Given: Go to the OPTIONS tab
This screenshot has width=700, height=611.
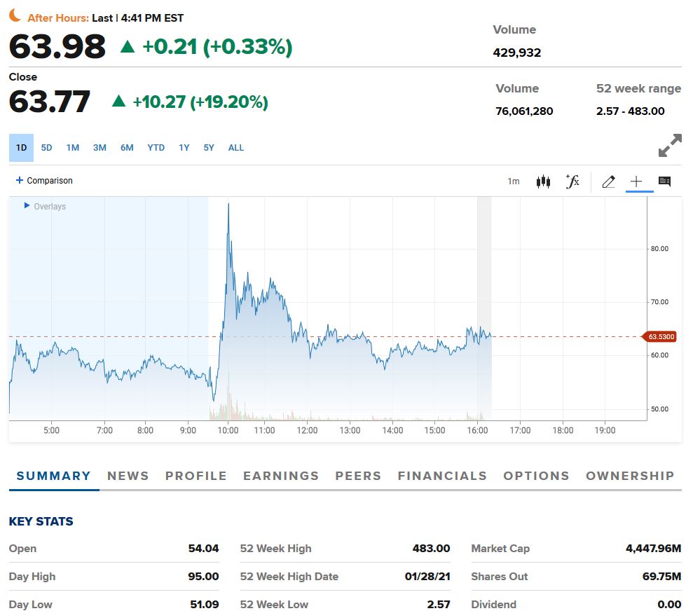Looking at the screenshot, I should pyautogui.click(x=536, y=476).
